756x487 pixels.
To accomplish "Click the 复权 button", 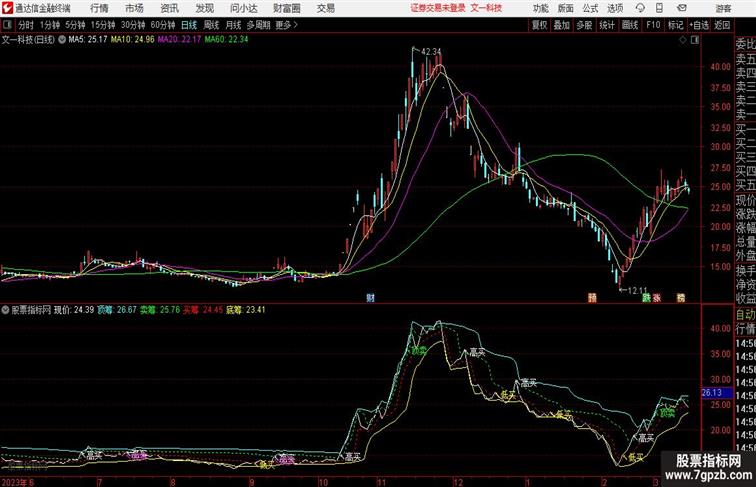I will point(540,25).
